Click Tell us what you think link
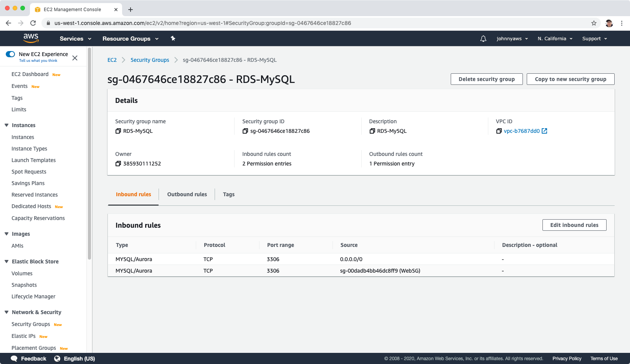Image resolution: width=630 pixels, height=364 pixels. click(38, 61)
